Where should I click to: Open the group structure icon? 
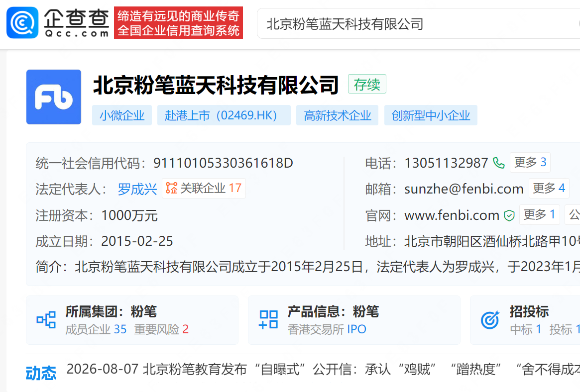pos(46,319)
